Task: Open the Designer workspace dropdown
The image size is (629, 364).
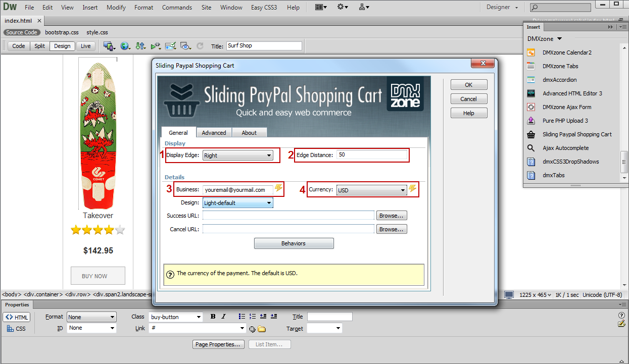Action: click(502, 7)
